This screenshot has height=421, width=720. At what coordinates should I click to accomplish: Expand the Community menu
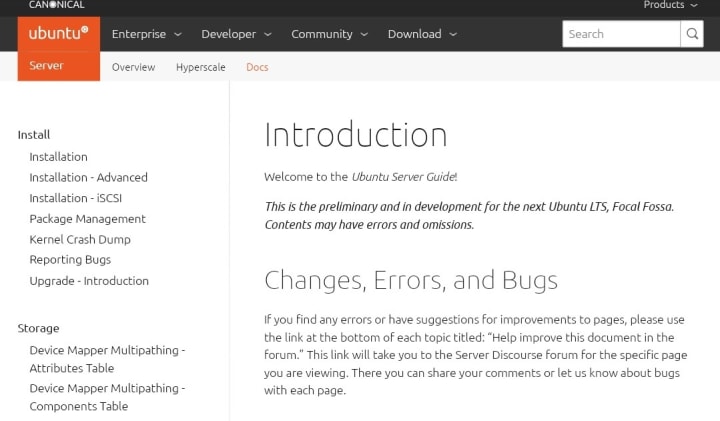pos(329,34)
